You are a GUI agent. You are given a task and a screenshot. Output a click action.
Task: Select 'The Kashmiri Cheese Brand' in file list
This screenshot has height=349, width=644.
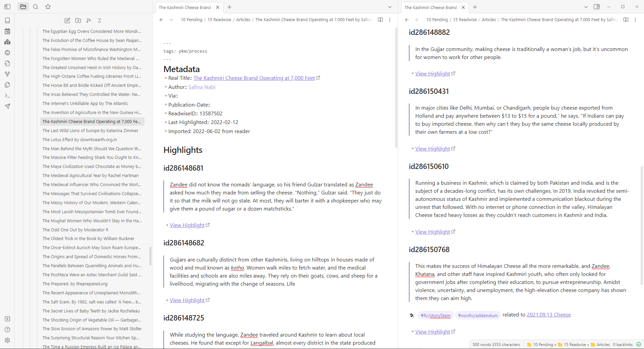click(92, 122)
